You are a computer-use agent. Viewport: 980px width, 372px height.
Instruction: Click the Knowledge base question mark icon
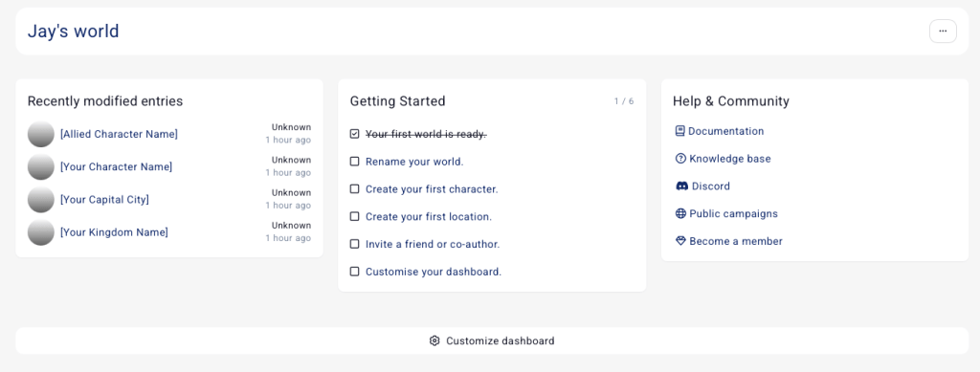tap(680, 159)
